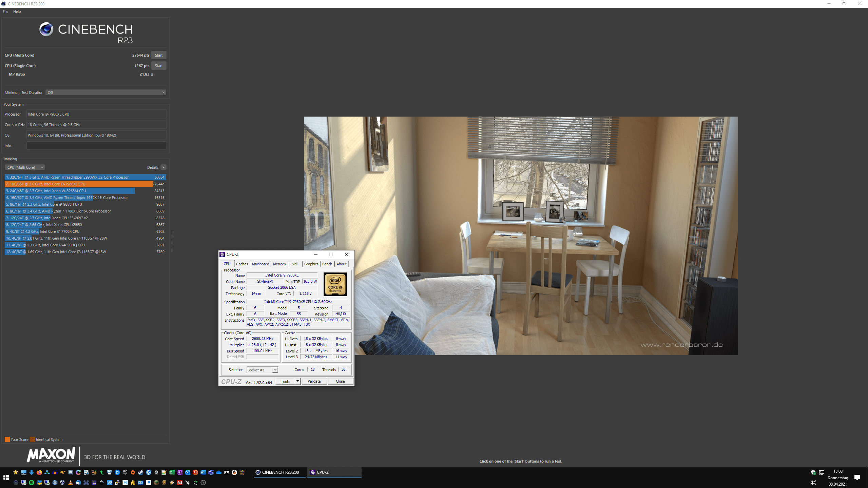Open PowerPoint from the taskbar
The image size is (868, 488).
(x=195, y=472)
